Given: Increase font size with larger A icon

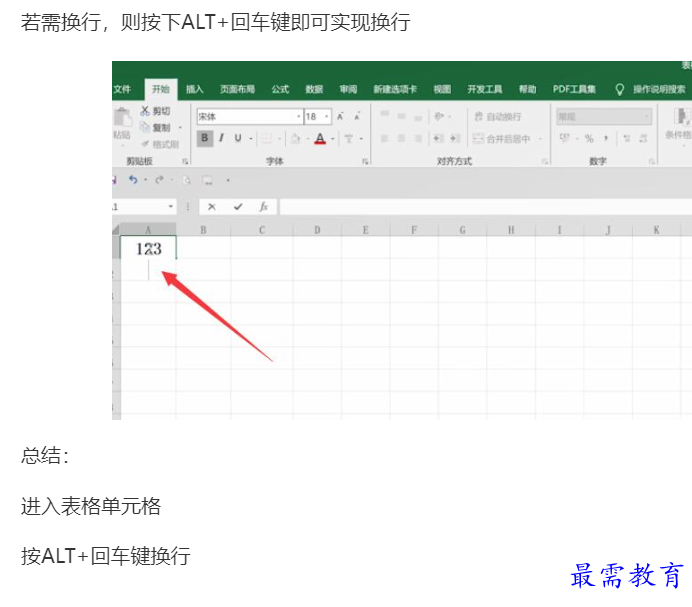Looking at the screenshot, I should (x=340, y=117).
